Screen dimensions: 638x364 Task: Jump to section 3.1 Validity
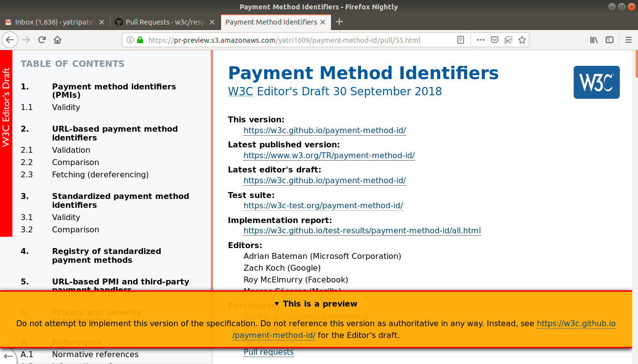pos(66,218)
